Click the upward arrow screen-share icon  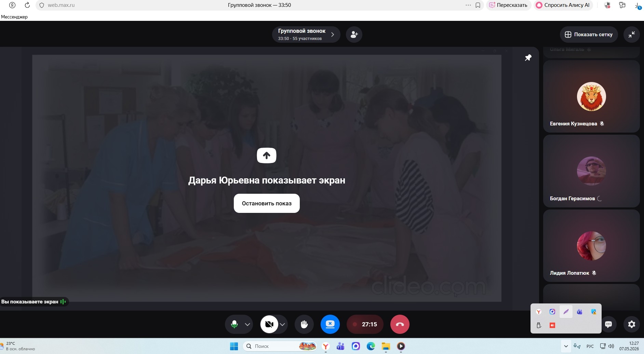267,155
